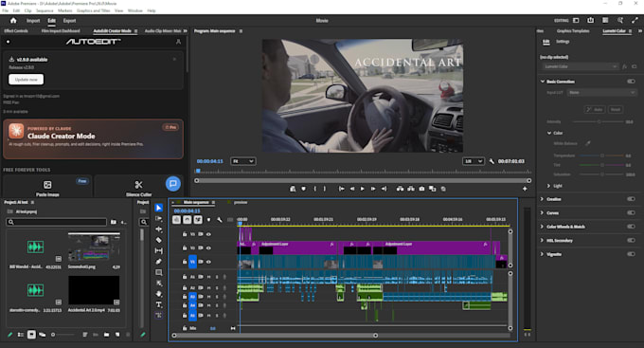Open playback resolution 1/8 dropdown
The height and width of the screenshot is (348, 644).
(474, 161)
